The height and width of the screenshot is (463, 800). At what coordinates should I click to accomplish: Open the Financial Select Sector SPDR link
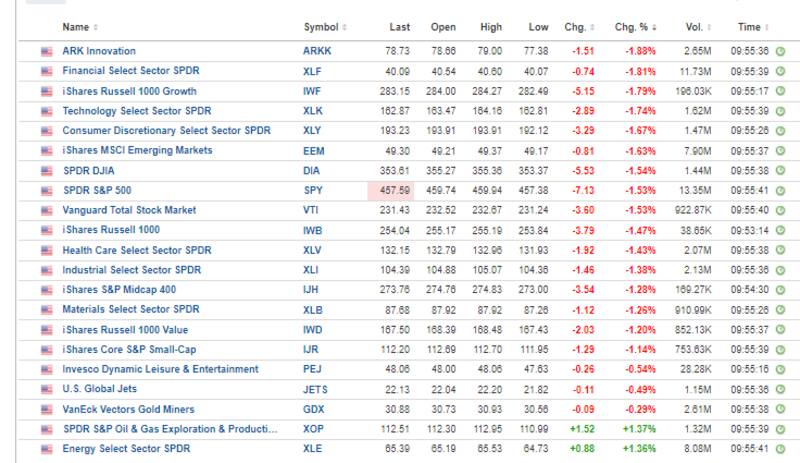coord(136,71)
